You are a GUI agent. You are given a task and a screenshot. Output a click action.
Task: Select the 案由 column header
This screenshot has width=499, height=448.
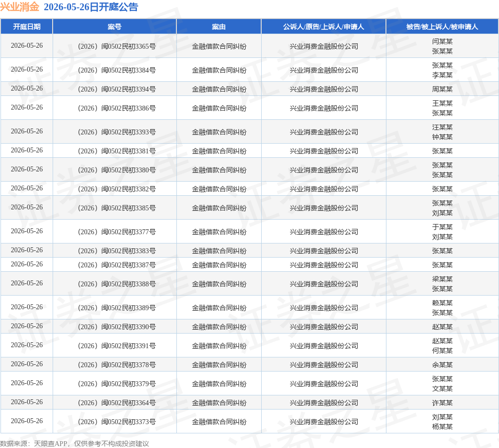[219, 27]
